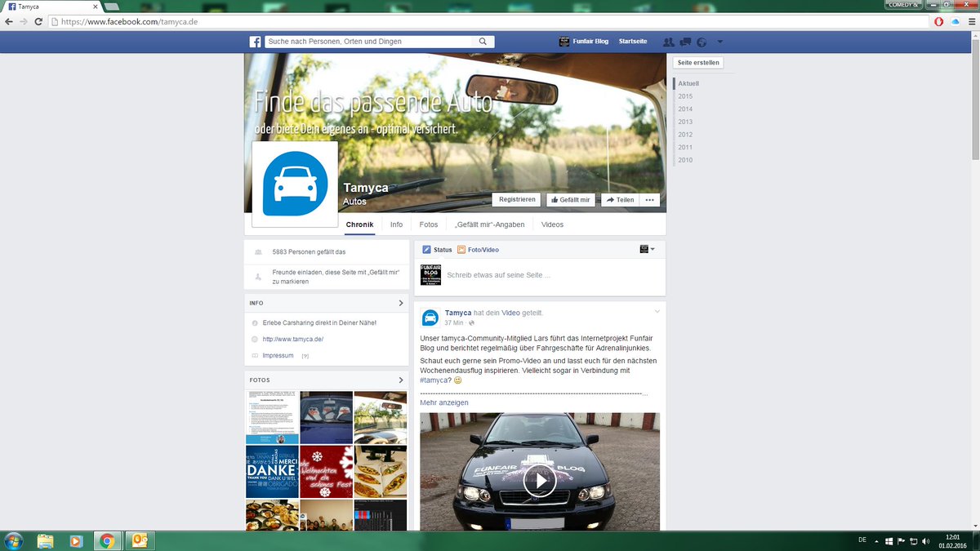This screenshot has height=551, width=980.
Task: Like the page with Gefällt mir
Action: [x=572, y=200]
